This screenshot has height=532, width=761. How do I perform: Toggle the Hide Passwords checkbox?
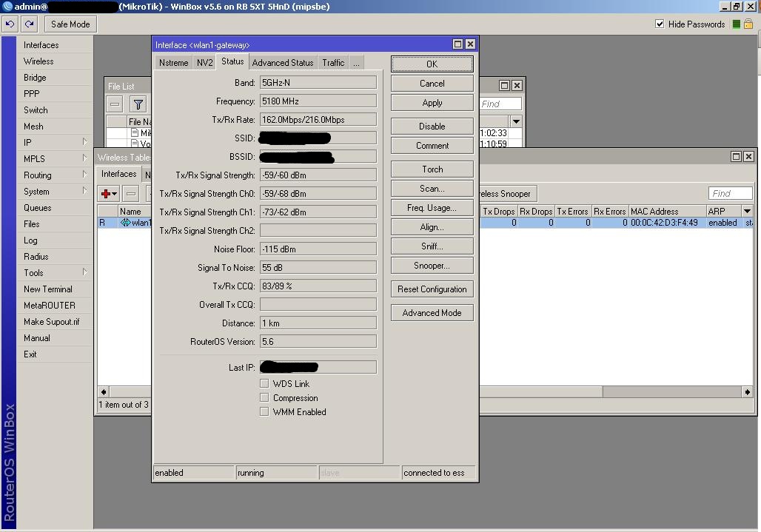click(x=660, y=24)
